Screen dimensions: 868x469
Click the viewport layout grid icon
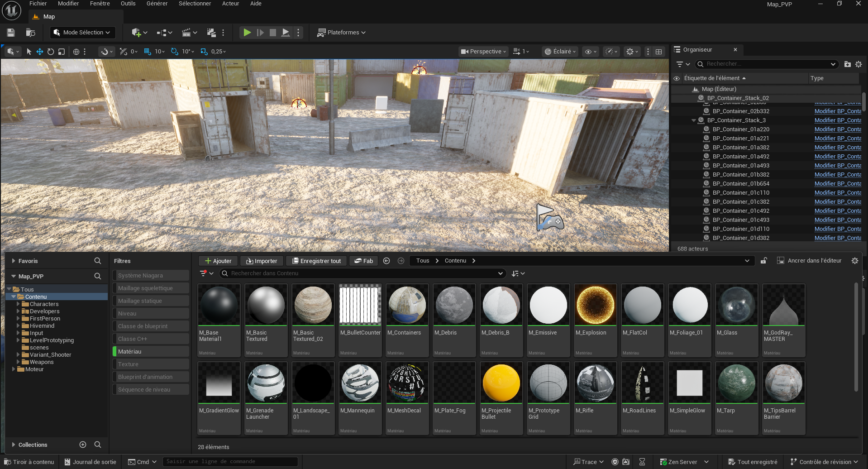[x=659, y=52]
